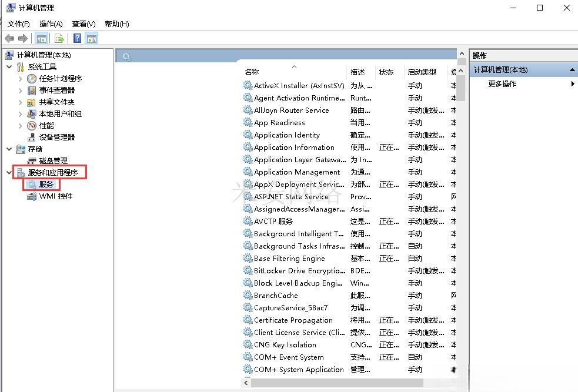
Task: Select WMI 控件 in the tree
Action: coord(56,196)
